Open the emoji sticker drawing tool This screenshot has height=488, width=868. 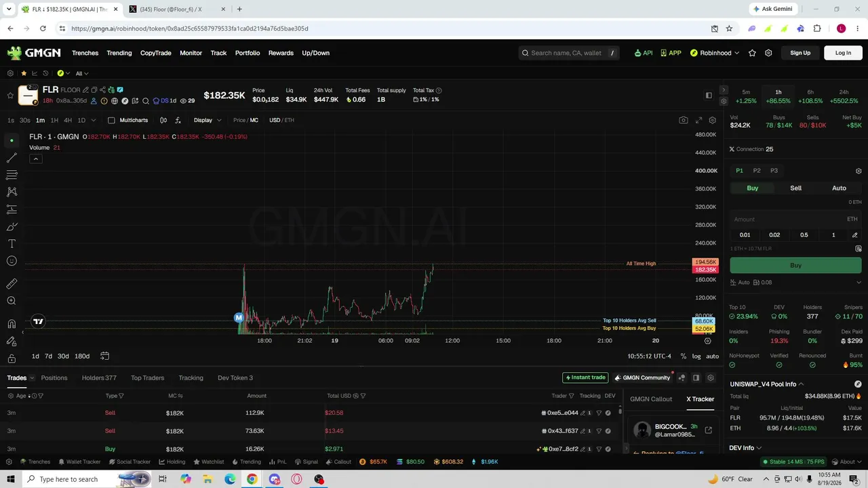[12, 261]
